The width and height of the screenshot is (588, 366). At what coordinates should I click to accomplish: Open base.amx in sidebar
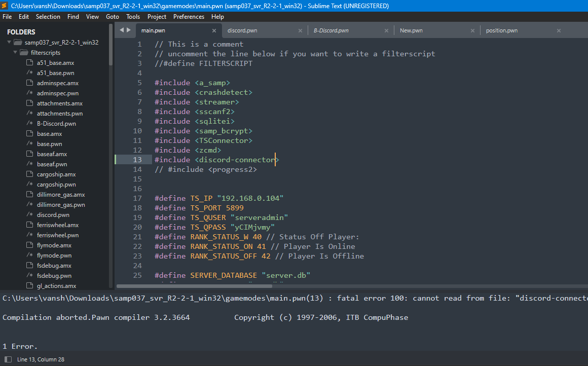[x=50, y=133]
